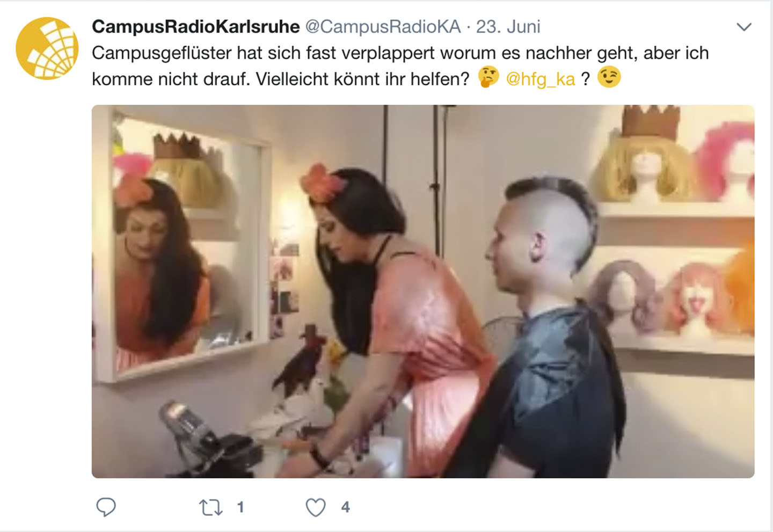Click the winking face emoji
The image size is (773, 532).
pos(609,77)
